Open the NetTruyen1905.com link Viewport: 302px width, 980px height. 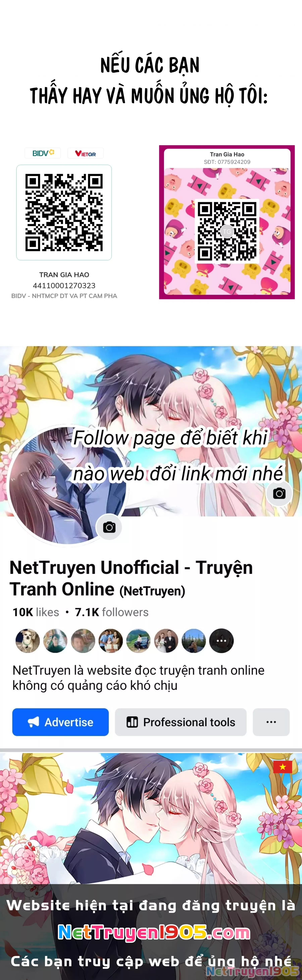tap(154, 932)
